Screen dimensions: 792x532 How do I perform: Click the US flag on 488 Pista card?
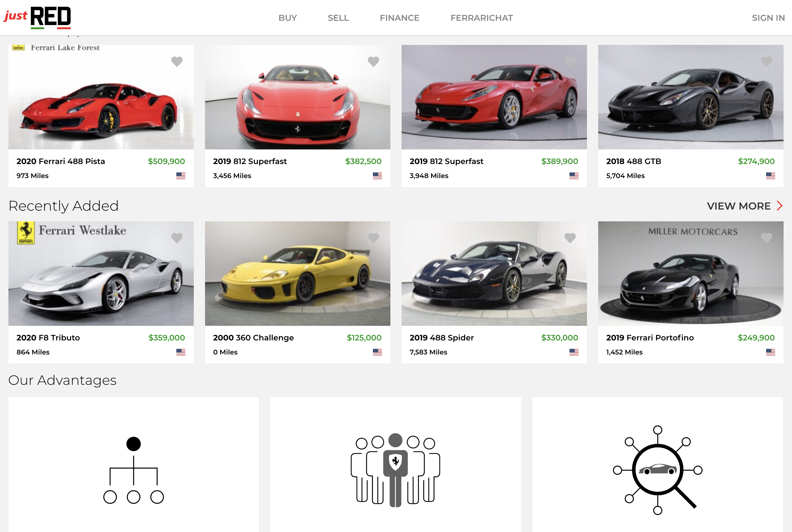coord(181,175)
